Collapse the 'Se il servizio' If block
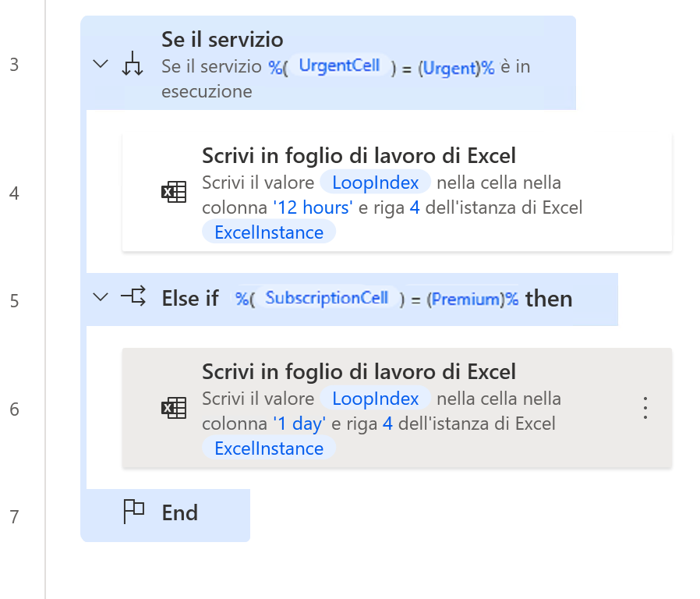This screenshot has height=599, width=700. pyautogui.click(x=100, y=64)
